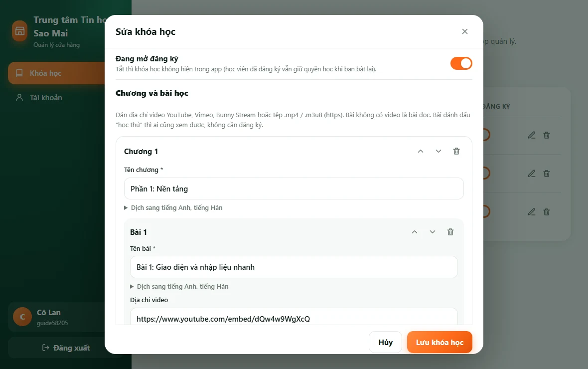Focus the Tên bài input field
588x369 pixels.
pos(294,267)
